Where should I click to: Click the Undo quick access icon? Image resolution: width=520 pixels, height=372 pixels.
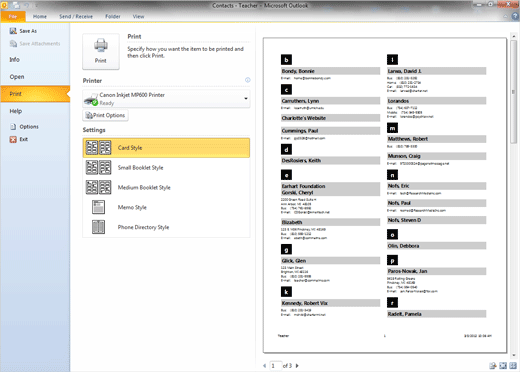point(27,5)
